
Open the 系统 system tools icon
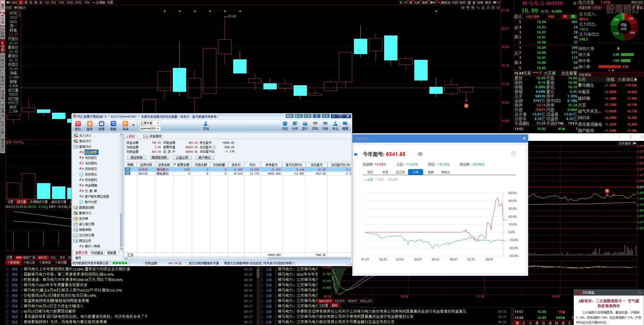[x=125, y=126]
